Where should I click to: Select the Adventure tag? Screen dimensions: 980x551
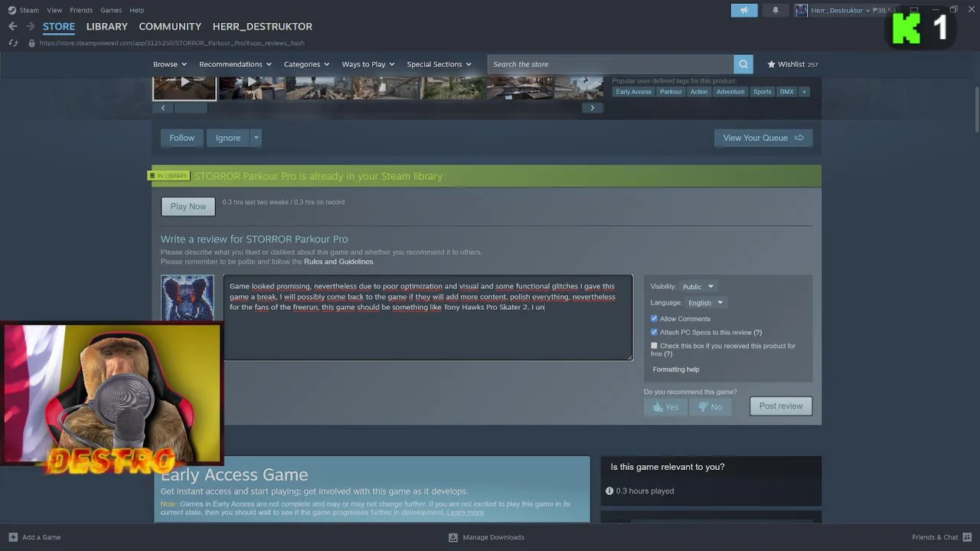(730, 92)
